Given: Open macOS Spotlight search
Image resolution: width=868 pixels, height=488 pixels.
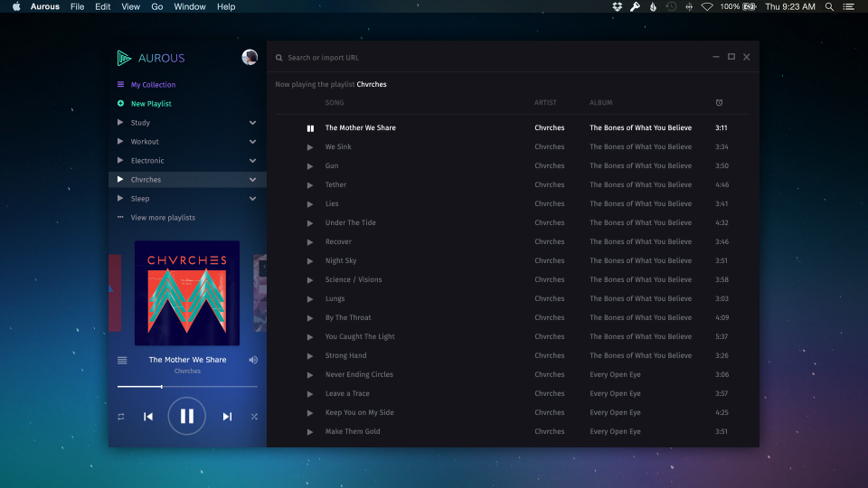Looking at the screenshot, I should tap(829, 6).
